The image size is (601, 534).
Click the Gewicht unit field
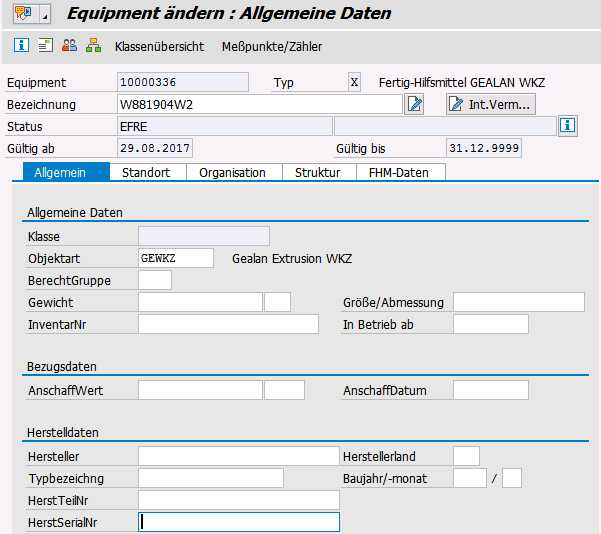pyautogui.click(x=277, y=302)
